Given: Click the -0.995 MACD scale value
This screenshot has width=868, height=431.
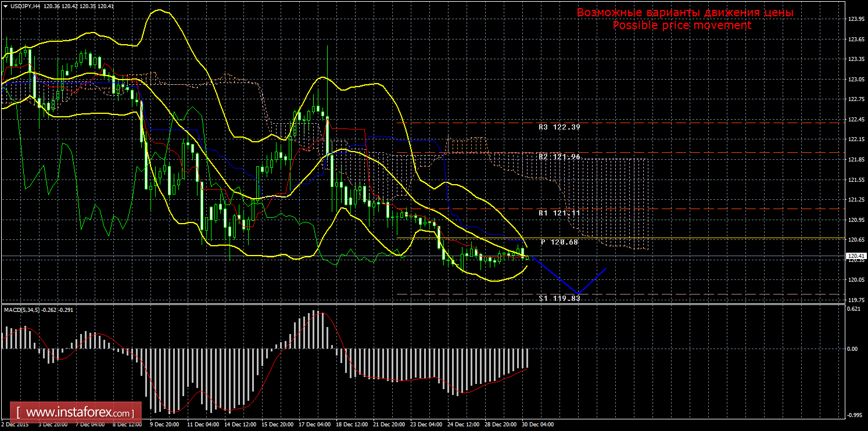Looking at the screenshot, I should [854, 415].
